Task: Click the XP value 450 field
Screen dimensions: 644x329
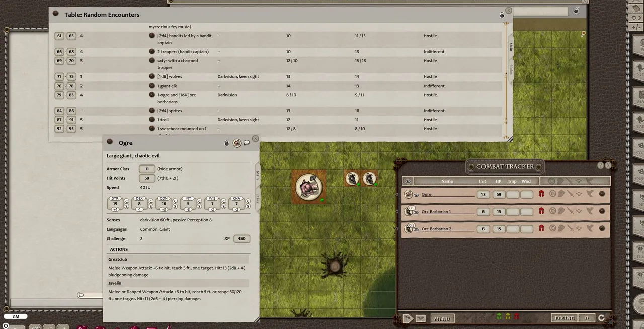Action: 242,239
